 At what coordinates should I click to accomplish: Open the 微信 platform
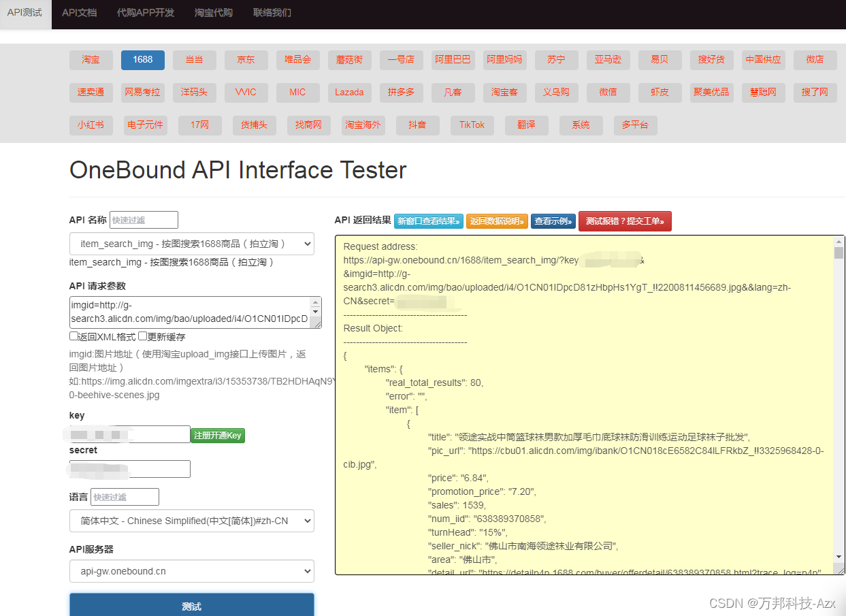point(608,93)
